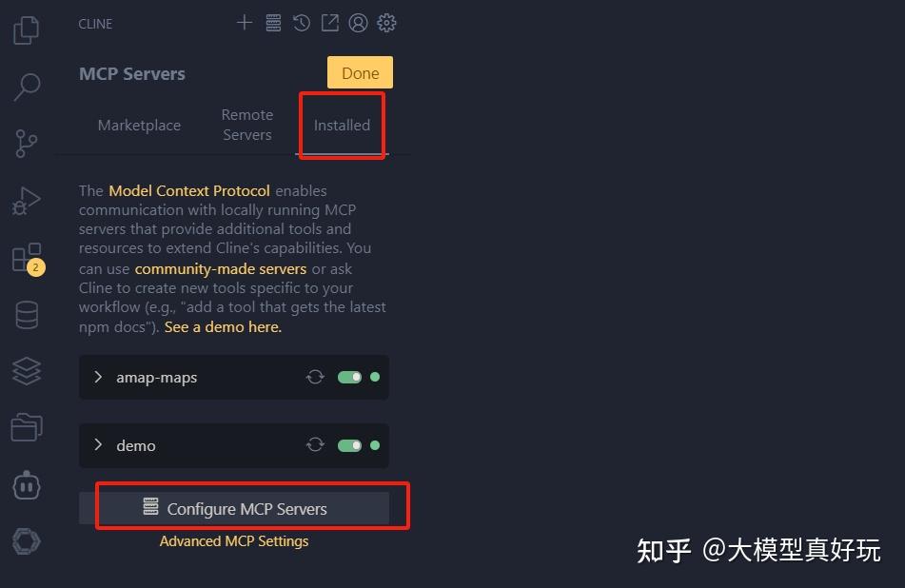The height and width of the screenshot is (588, 905).
Task: Open the Source Control icon in the sidebar
Action: point(26,143)
